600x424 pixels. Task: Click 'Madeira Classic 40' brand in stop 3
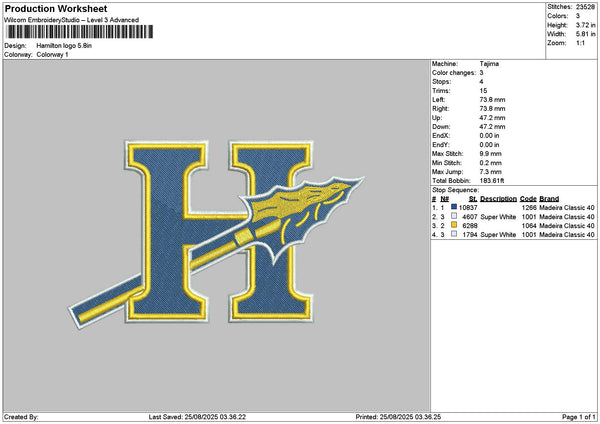(567, 225)
